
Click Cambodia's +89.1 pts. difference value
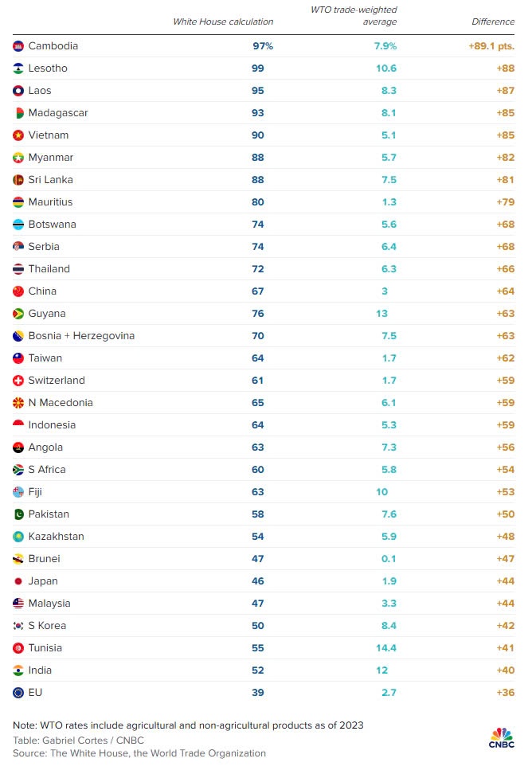coord(491,46)
